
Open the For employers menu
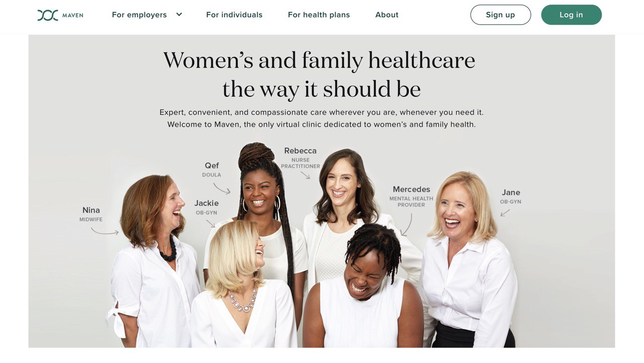[x=139, y=15]
